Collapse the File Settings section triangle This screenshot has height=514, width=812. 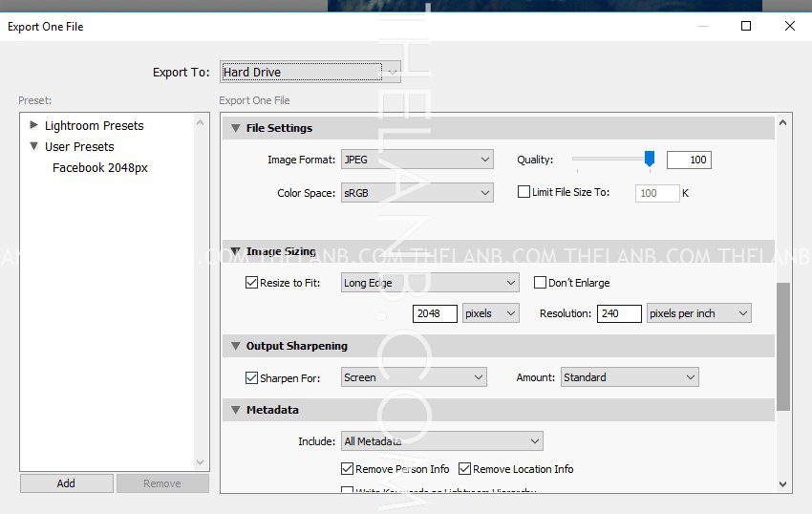235,128
